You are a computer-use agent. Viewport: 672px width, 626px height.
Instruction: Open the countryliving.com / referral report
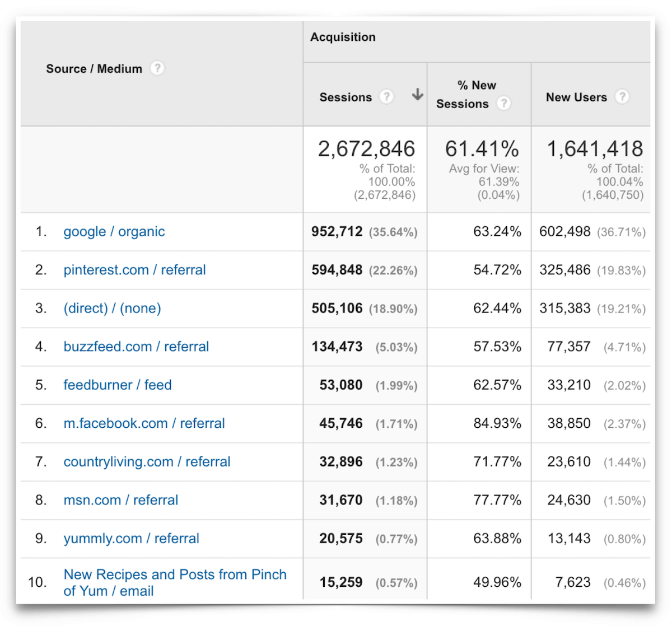pyautogui.click(x=147, y=462)
